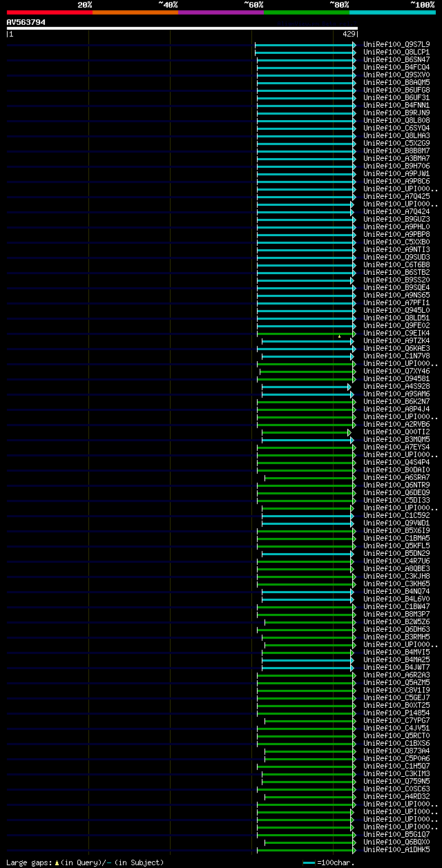Select the UniRef100_C5X2G9 label
This screenshot has width=442, height=868.
coord(396,143)
